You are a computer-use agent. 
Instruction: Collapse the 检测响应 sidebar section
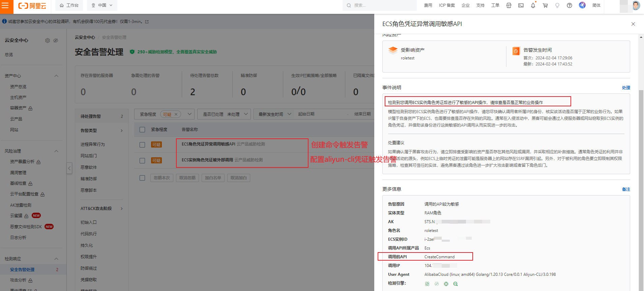tap(56, 259)
